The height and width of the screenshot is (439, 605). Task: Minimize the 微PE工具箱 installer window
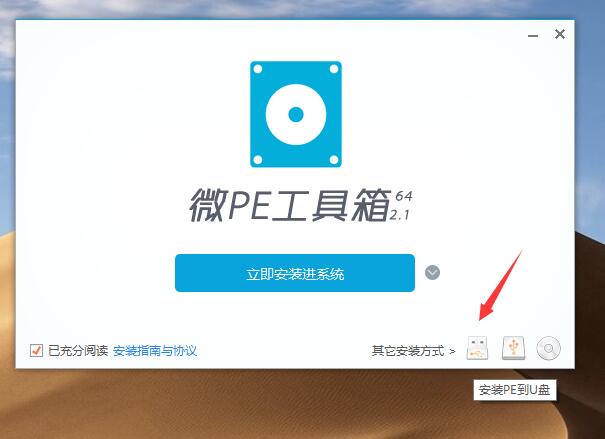(533, 35)
